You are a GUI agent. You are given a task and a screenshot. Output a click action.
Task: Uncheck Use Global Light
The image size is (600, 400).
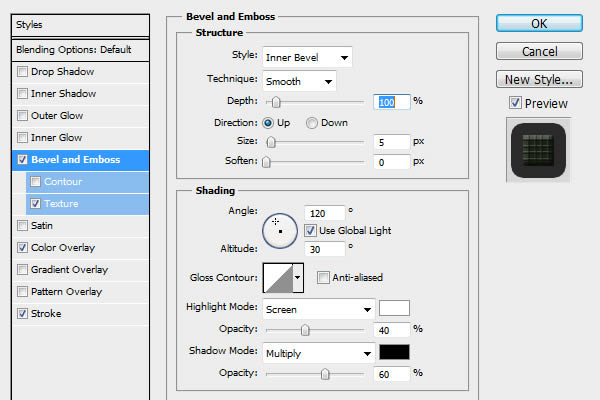(309, 230)
